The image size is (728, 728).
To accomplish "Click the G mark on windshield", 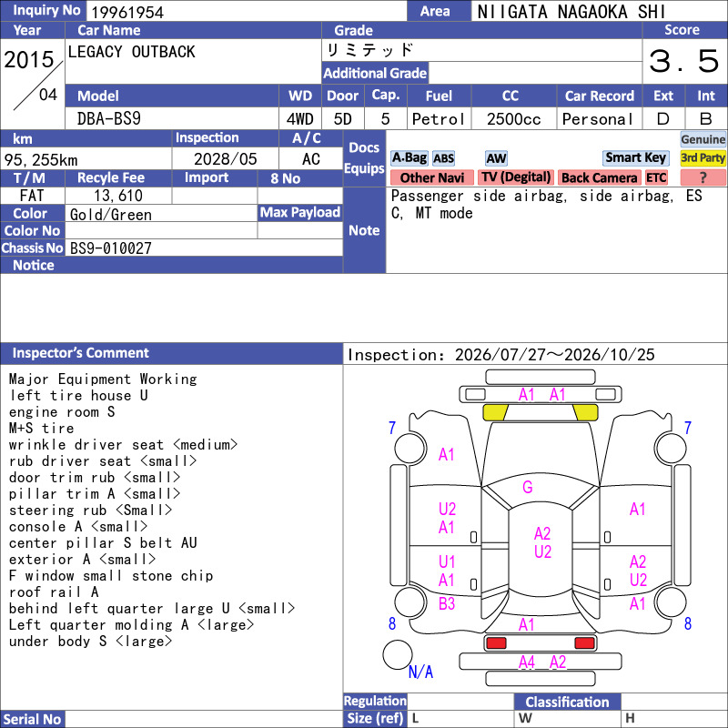I will click(528, 487).
